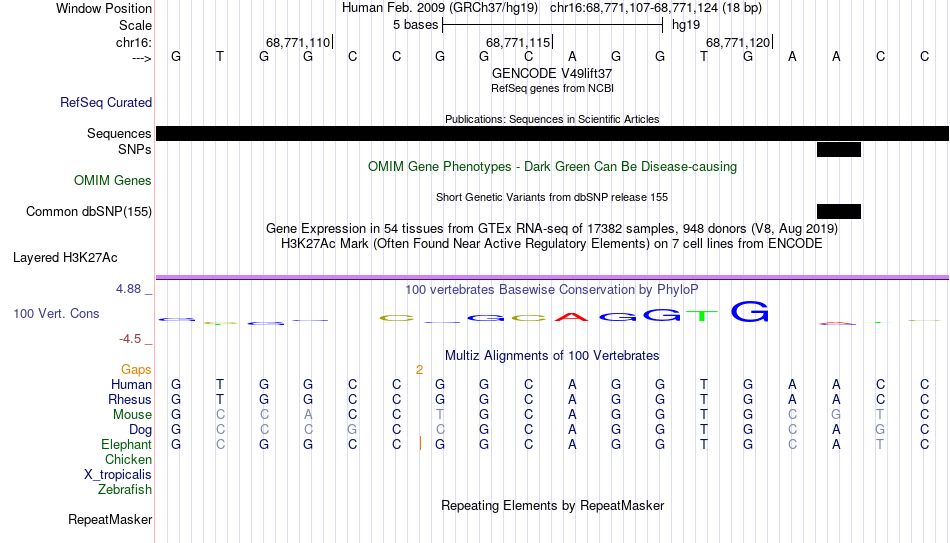This screenshot has height=543, width=950.
Task: Click 'Repeating Elements by RepeatMasker' title
Action: (x=552, y=505)
